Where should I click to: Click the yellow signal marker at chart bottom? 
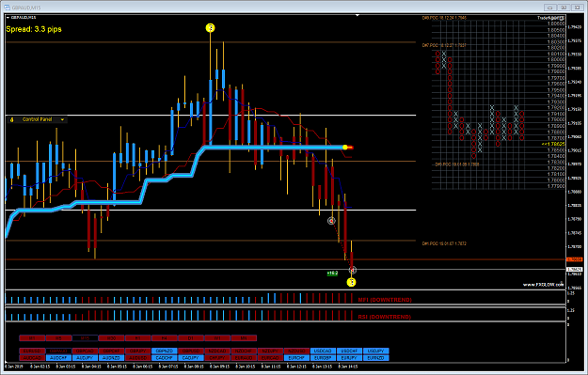click(x=351, y=282)
